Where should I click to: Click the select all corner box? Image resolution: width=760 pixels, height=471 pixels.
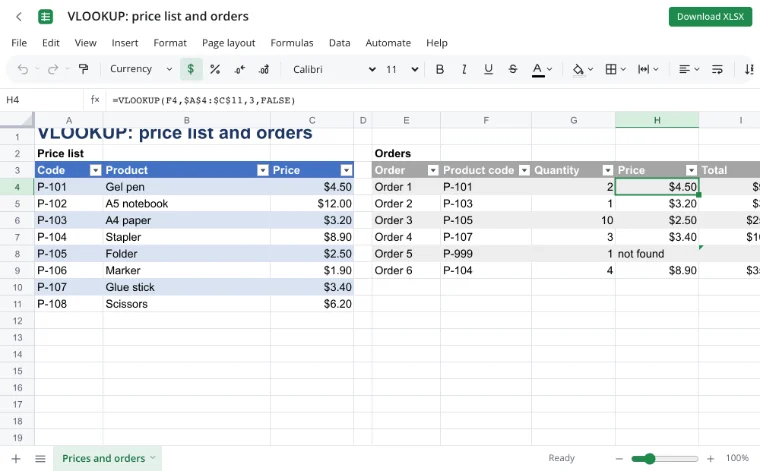tap(17, 120)
